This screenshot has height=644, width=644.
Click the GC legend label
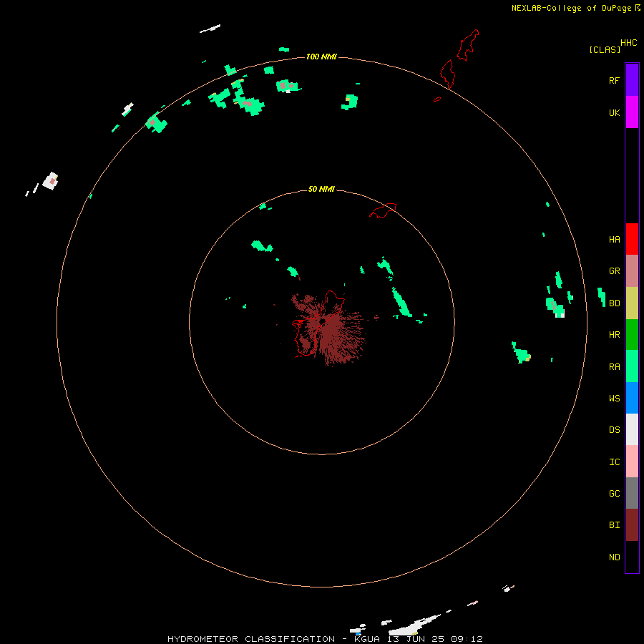coord(614,494)
